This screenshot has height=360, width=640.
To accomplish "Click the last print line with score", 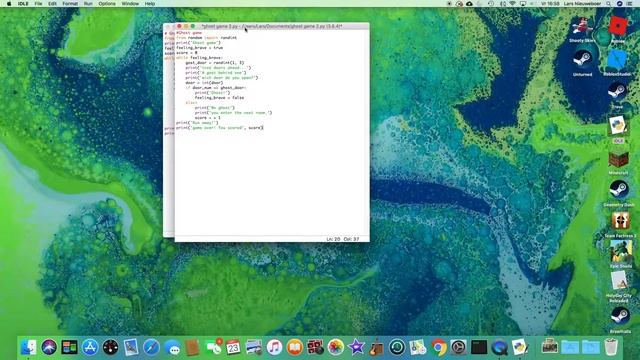I will point(220,128).
